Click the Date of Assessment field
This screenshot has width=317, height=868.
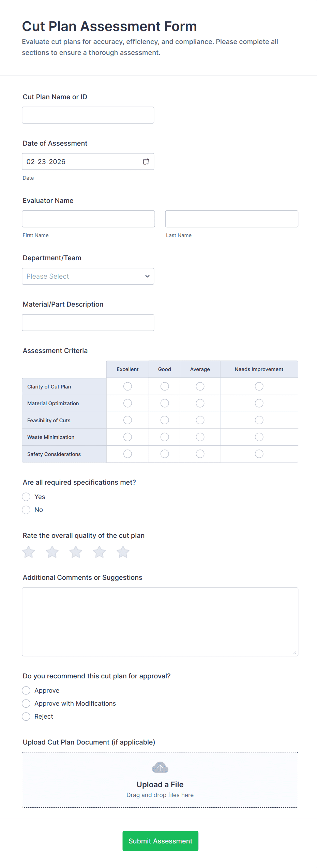[x=82, y=162]
